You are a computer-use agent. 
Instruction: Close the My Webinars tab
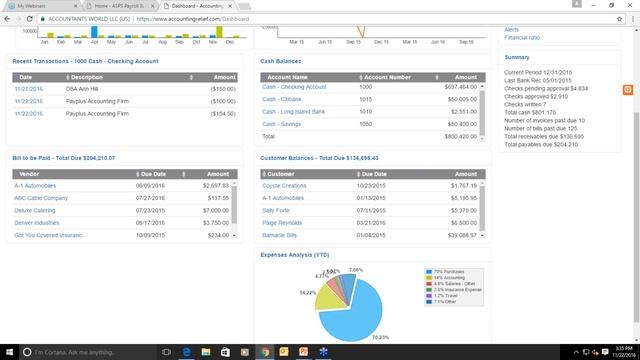(x=76, y=6)
